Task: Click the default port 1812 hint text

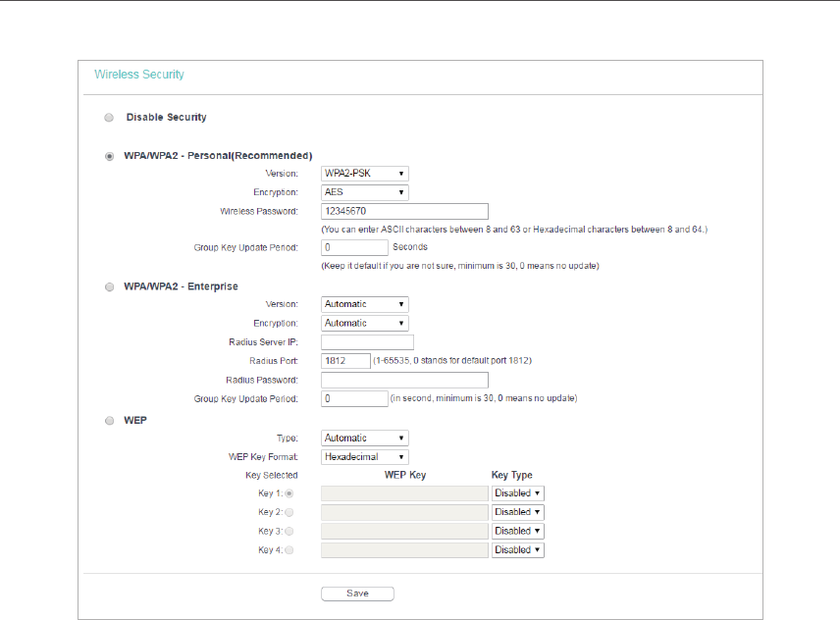Action: (452, 361)
